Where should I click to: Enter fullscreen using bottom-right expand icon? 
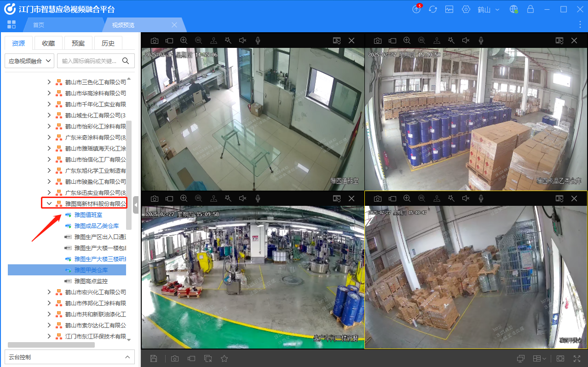[x=577, y=358]
